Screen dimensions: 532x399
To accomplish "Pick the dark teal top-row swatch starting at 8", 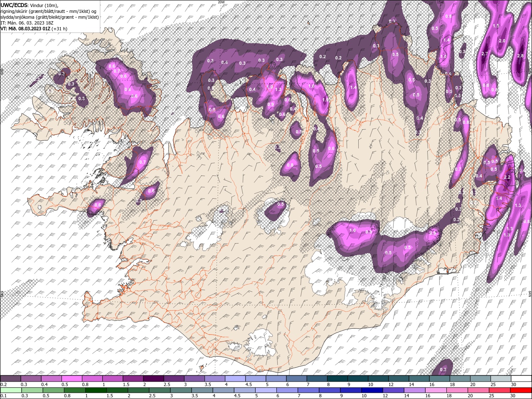I will (x=337, y=379).
